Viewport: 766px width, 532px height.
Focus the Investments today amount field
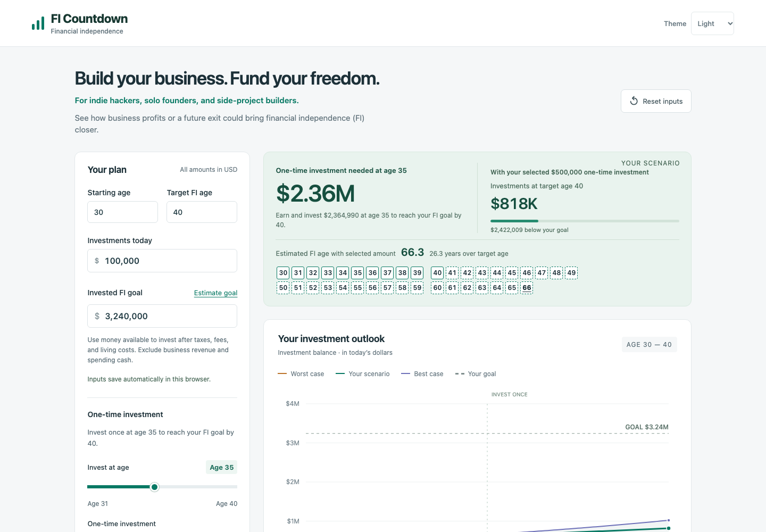[x=162, y=261]
